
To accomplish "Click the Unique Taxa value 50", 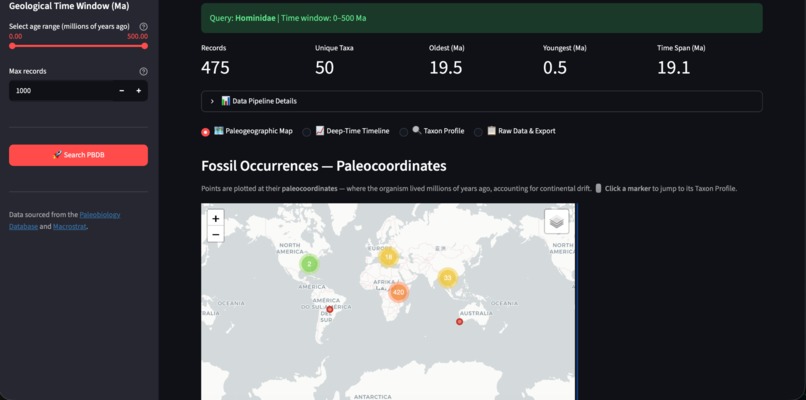I will [x=324, y=67].
